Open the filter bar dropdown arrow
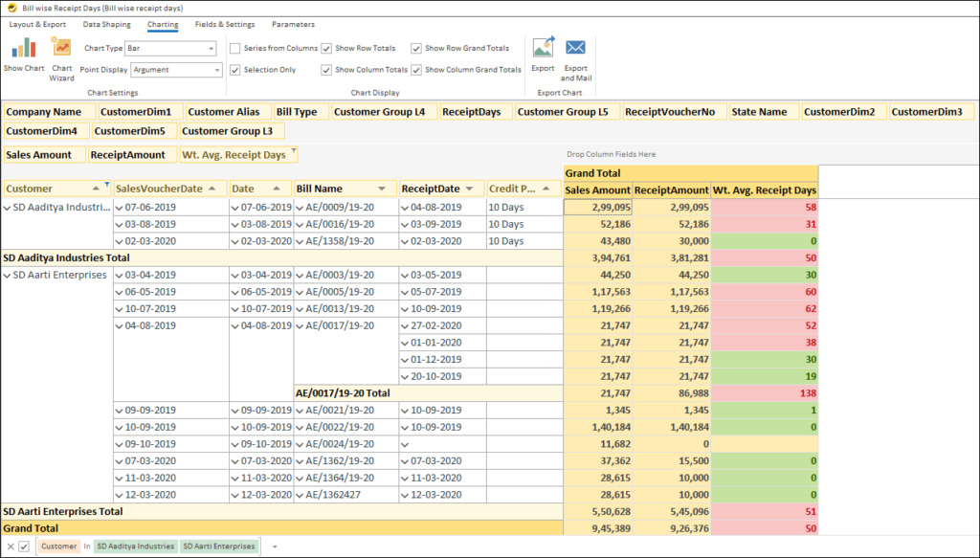Screen dimensions: 980x558 pos(275,546)
